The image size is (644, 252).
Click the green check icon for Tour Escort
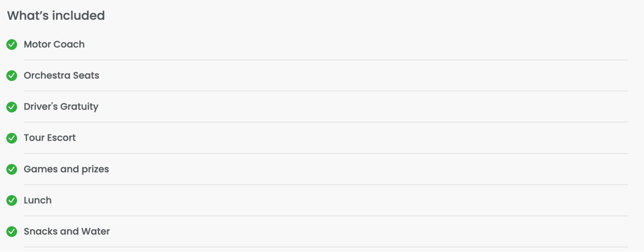tap(12, 138)
